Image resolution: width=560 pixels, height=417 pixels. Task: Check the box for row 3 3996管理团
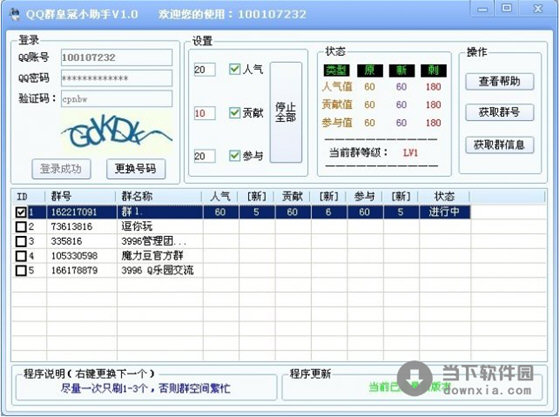click(x=21, y=241)
